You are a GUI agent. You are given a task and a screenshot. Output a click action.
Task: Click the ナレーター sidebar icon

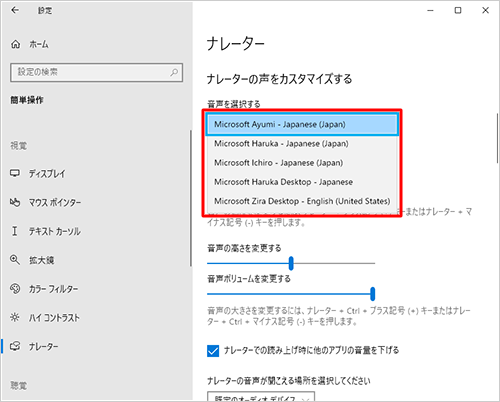pos(15,346)
